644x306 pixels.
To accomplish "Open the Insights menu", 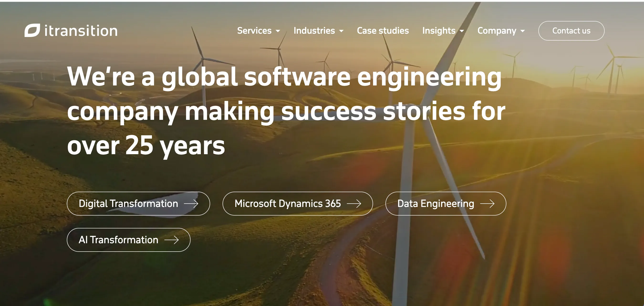I will 439,31.
